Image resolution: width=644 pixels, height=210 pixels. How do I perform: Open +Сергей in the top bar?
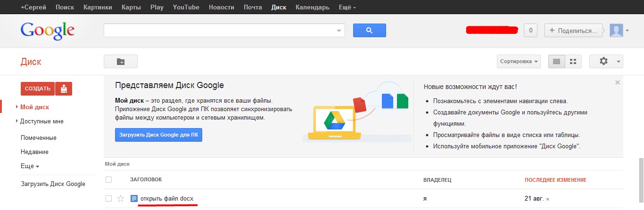34,7
